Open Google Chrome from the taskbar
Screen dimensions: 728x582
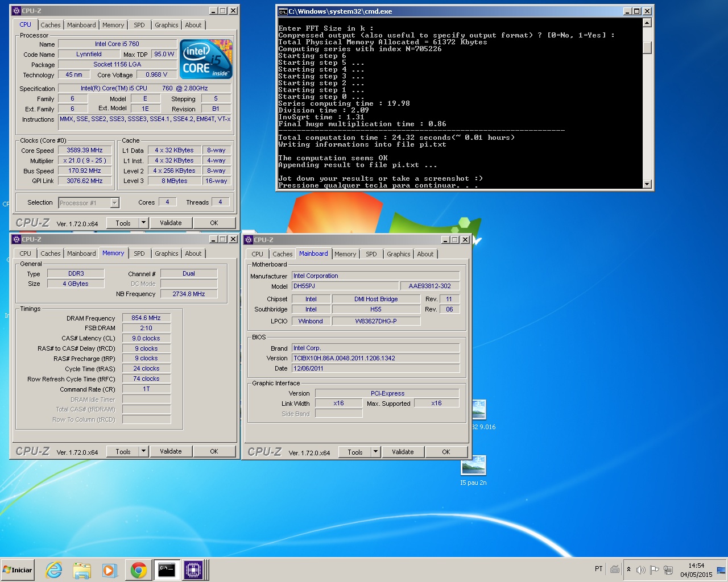138,569
